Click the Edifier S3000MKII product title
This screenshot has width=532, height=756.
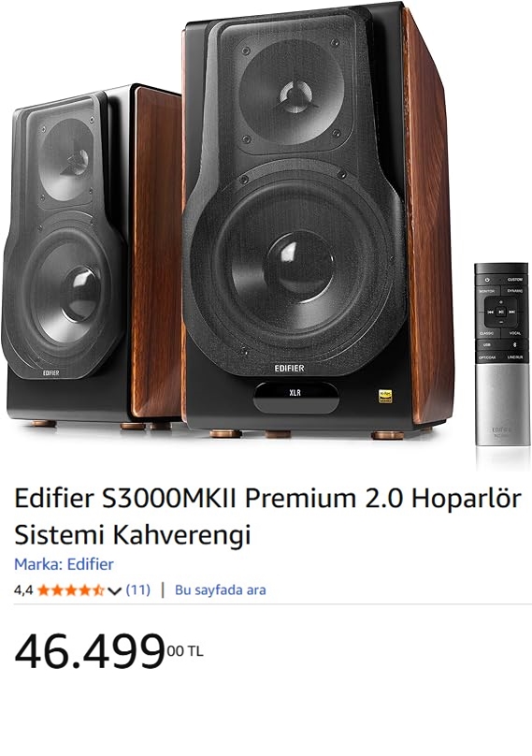pyautogui.click(x=267, y=516)
